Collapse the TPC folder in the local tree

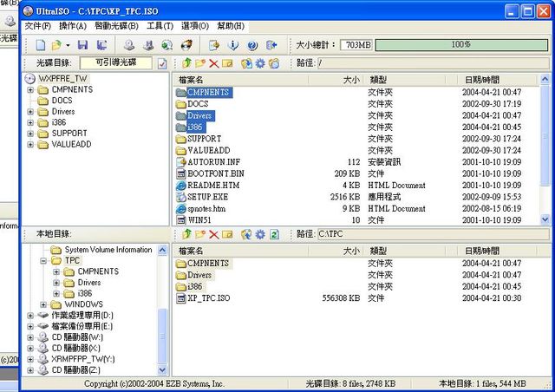pos(43,261)
